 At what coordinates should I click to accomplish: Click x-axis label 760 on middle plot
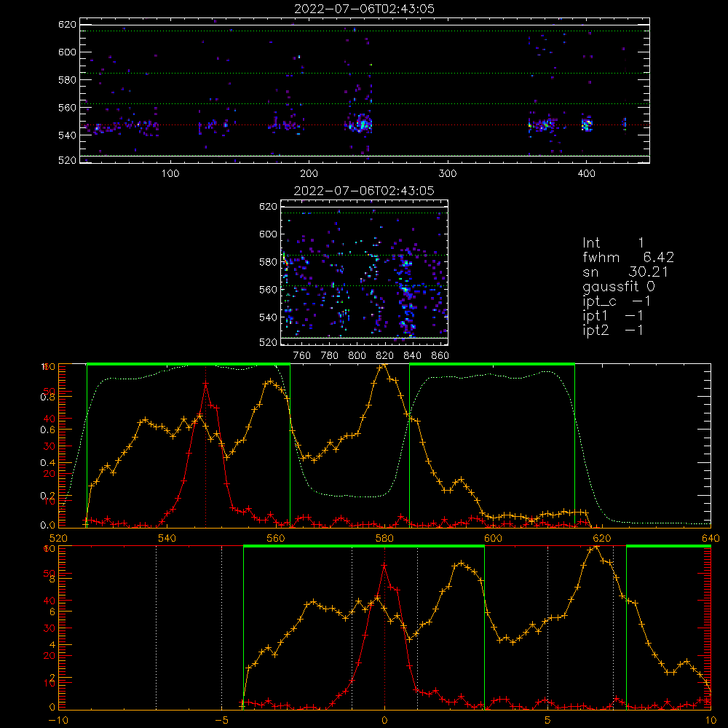pyautogui.click(x=302, y=356)
